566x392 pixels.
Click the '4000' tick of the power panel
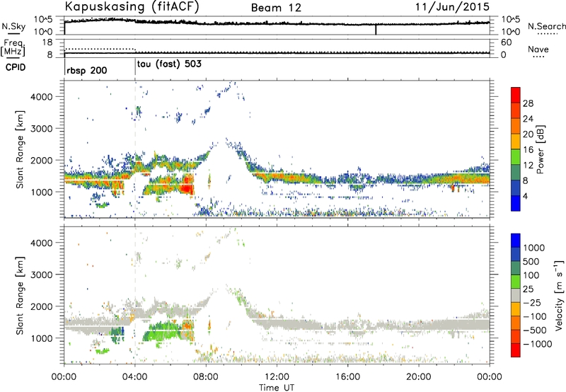pos(42,97)
